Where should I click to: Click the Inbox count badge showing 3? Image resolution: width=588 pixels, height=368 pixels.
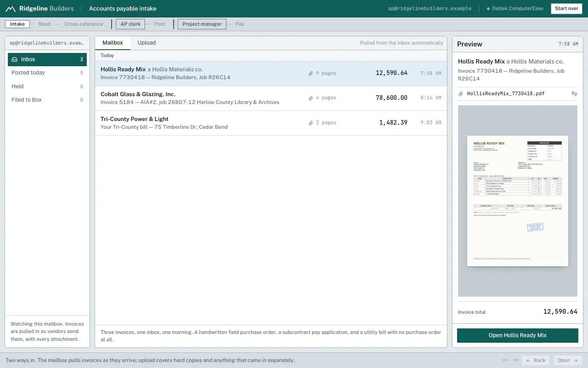tap(82, 59)
